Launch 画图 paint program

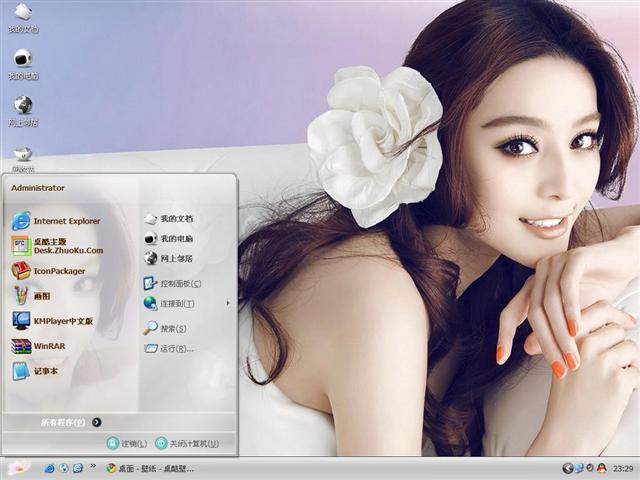click(x=31, y=296)
